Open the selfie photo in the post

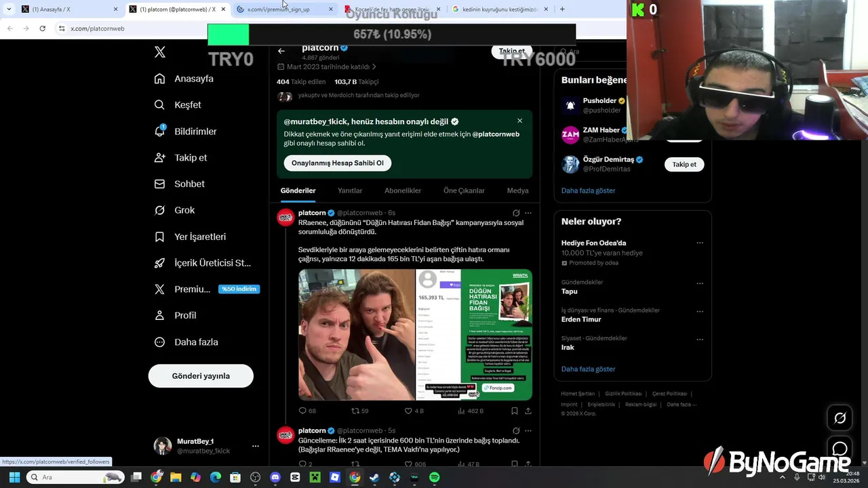357,335
